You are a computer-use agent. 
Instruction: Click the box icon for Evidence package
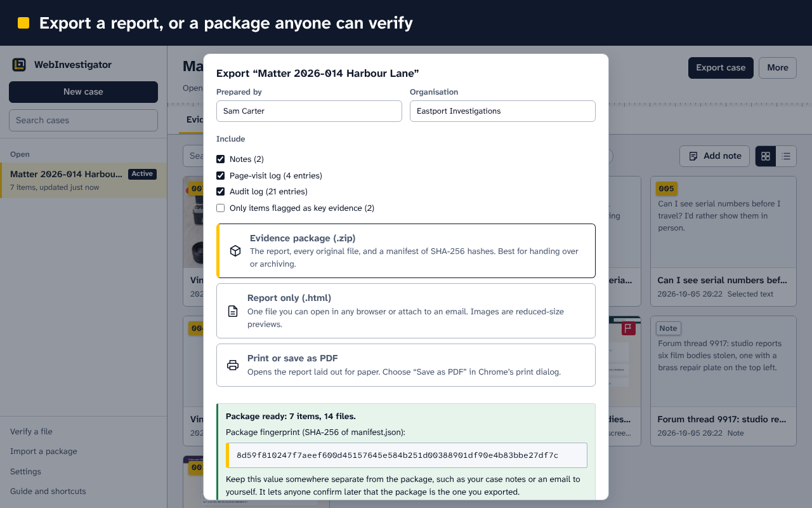point(235,251)
